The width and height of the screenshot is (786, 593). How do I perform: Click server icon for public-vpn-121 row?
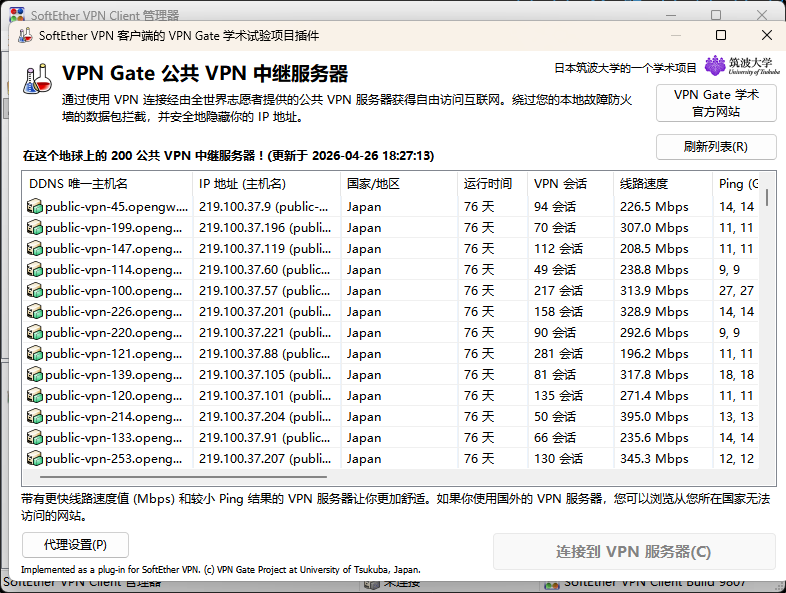tap(35, 353)
